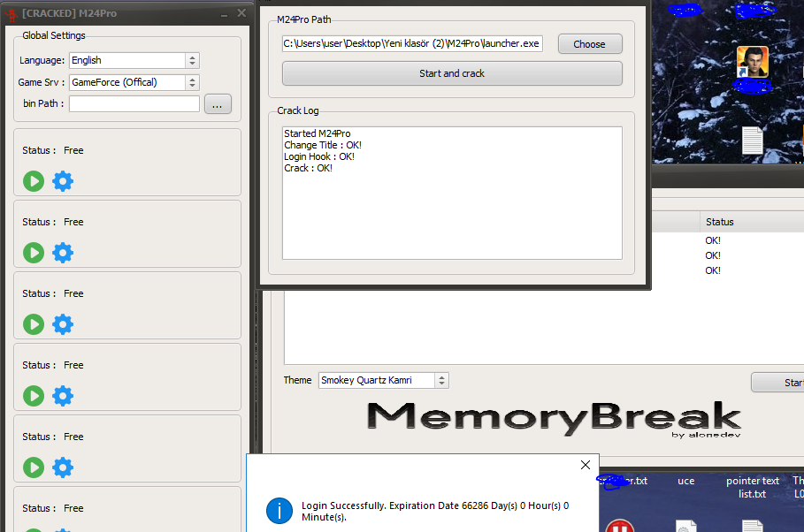Start the second Free status slot
804x532 pixels.
[34, 253]
